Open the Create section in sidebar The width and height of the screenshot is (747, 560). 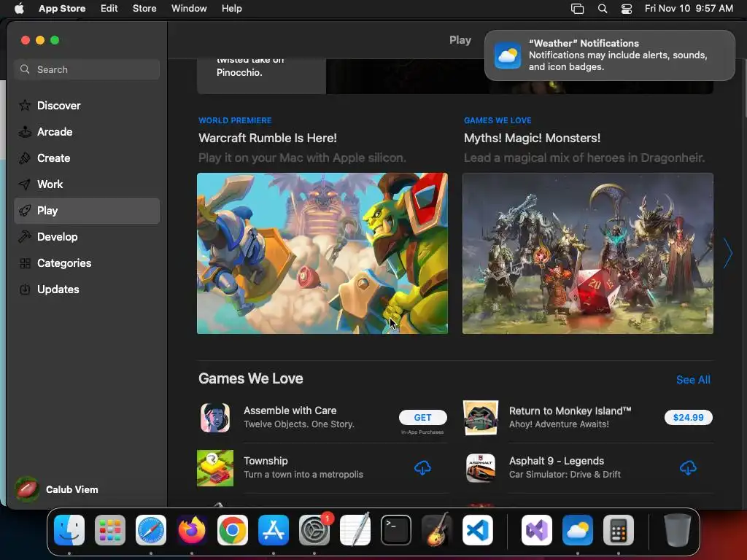(x=87, y=158)
